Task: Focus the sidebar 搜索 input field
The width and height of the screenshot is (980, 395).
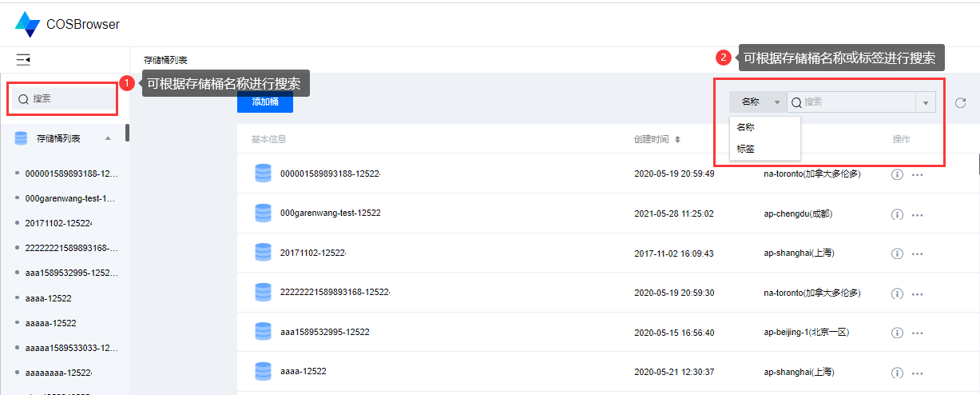Action: pos(63,98)
